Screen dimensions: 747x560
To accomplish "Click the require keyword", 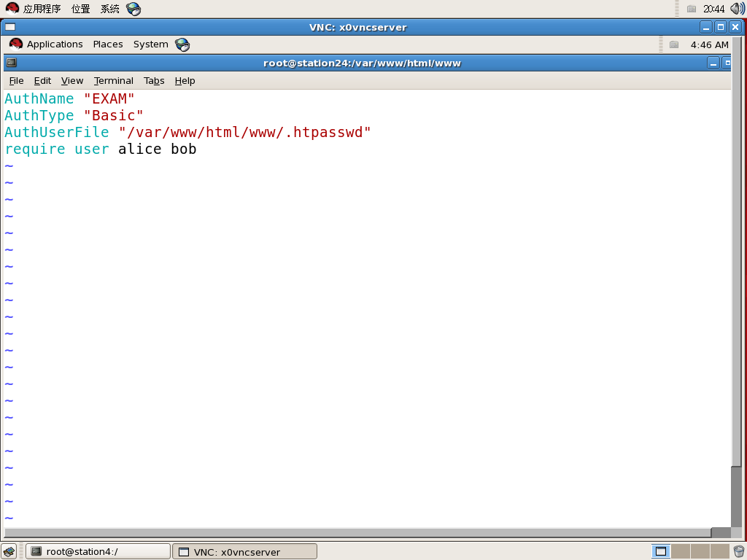I will point(35,149).
